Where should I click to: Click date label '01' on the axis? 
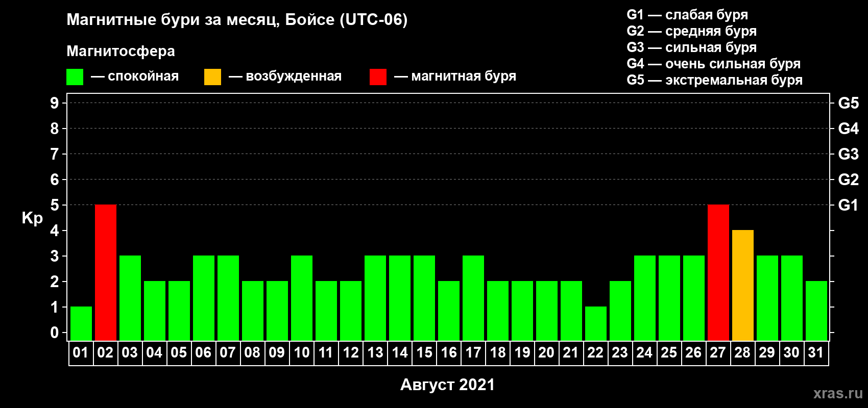(x=81, y=352)
